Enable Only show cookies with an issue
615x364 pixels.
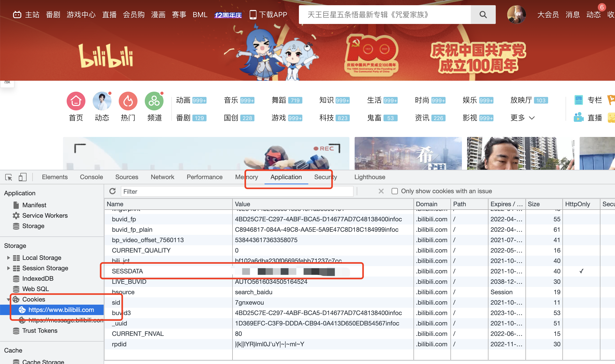pos(394,191)
